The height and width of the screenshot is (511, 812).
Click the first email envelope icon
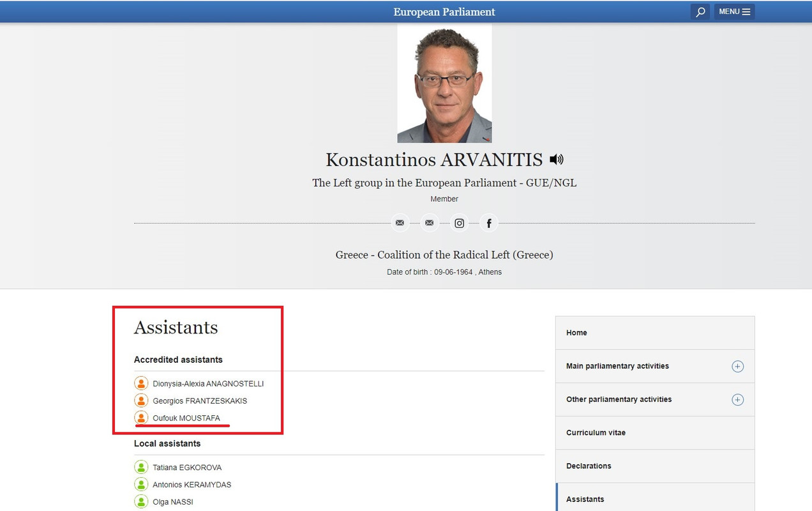pyautogui.click(x=400, y=223)
